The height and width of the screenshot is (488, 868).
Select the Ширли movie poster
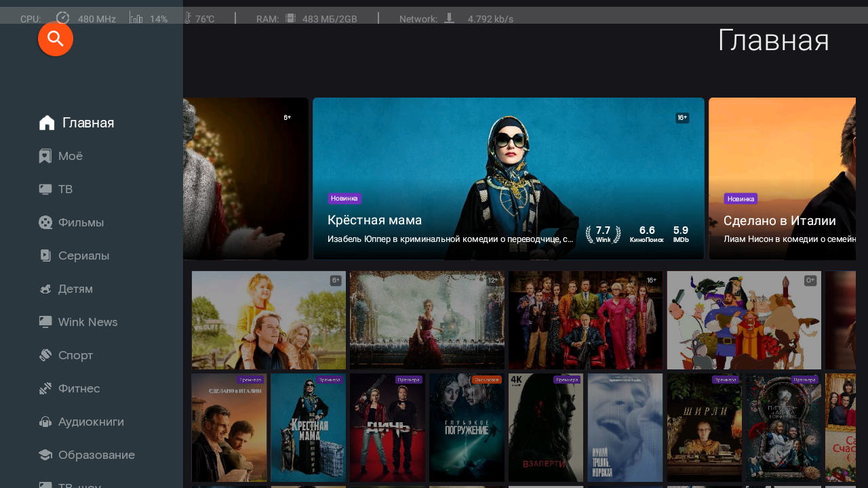click(705, 428)
